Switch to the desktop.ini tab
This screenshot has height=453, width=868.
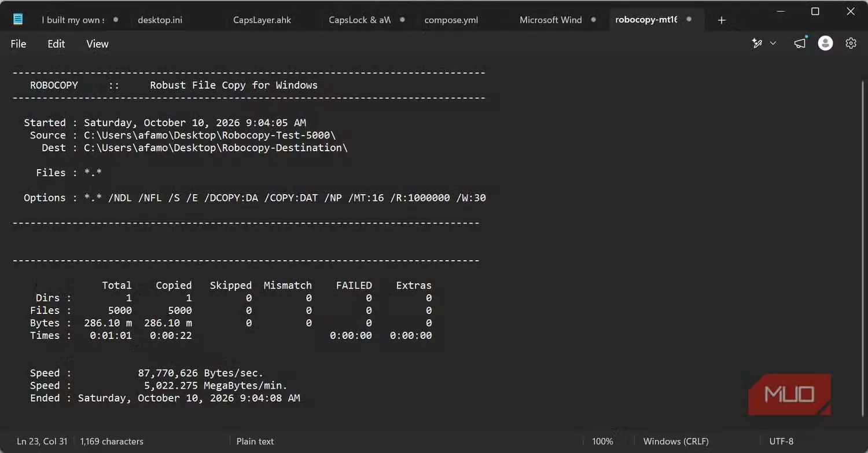click(x=160, y=20)
